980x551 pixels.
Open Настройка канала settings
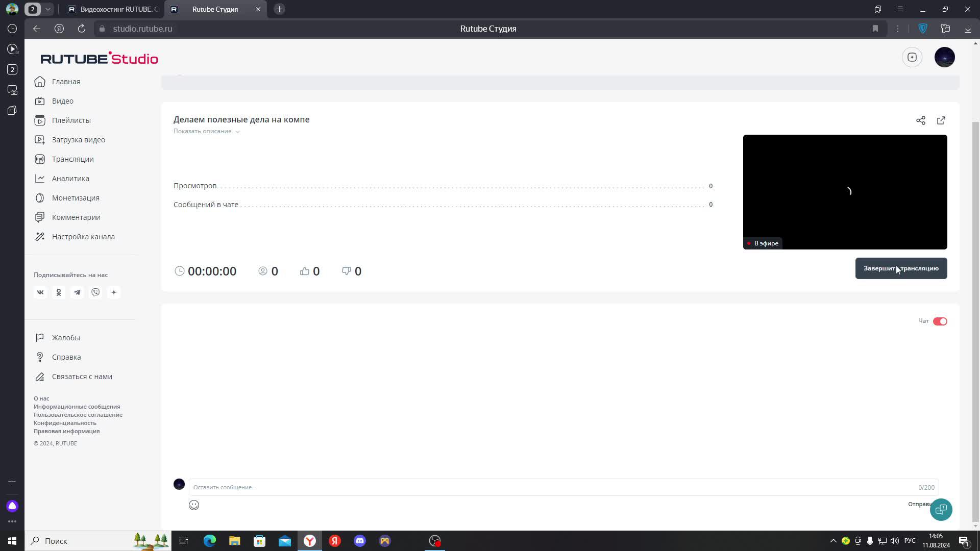[84, 237]
